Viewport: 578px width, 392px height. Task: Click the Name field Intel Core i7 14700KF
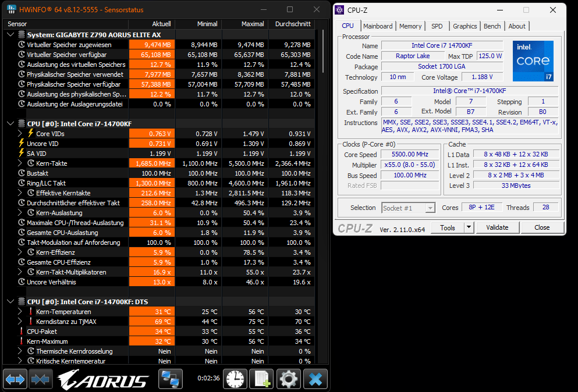[442, 45]
